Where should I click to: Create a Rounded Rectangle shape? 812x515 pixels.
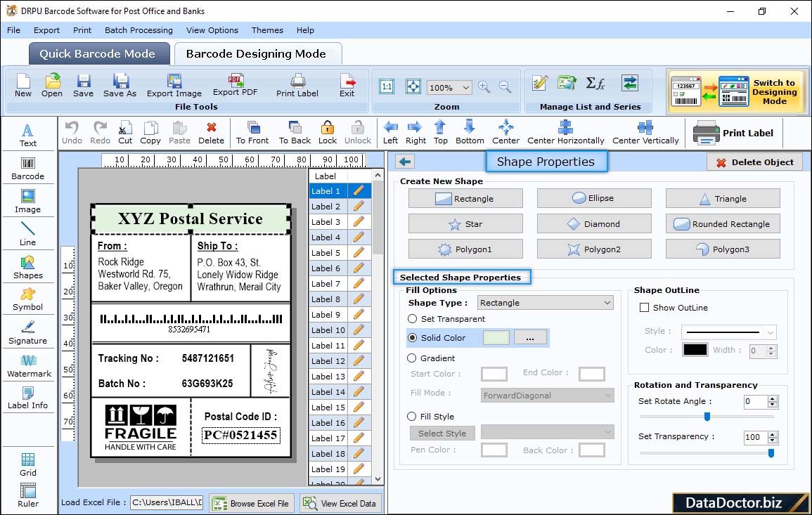[723, 223]
